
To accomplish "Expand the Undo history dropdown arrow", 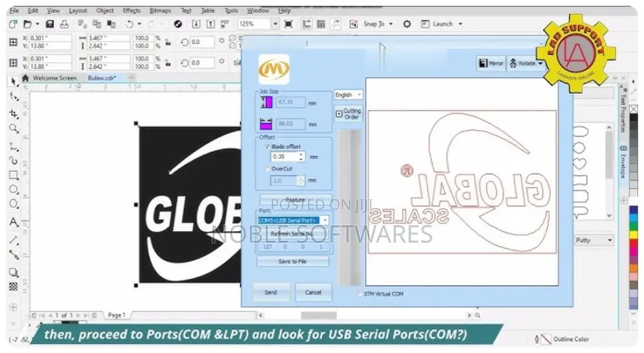I will (x=139, y=24).
